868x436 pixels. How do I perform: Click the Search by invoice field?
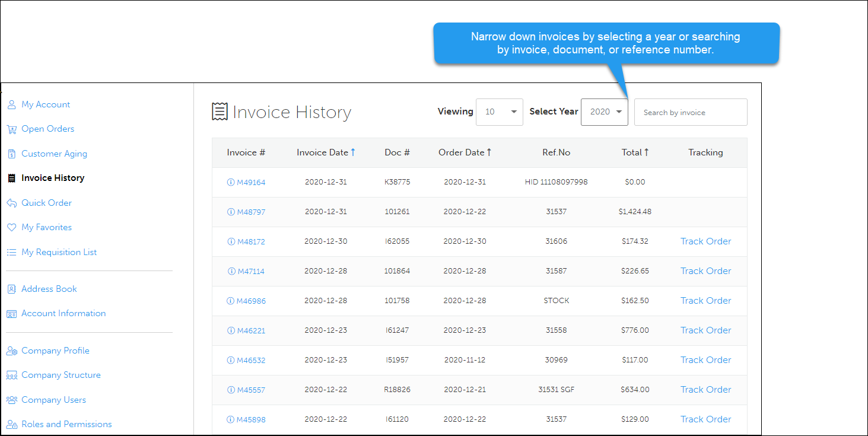(x=691, y=112)
